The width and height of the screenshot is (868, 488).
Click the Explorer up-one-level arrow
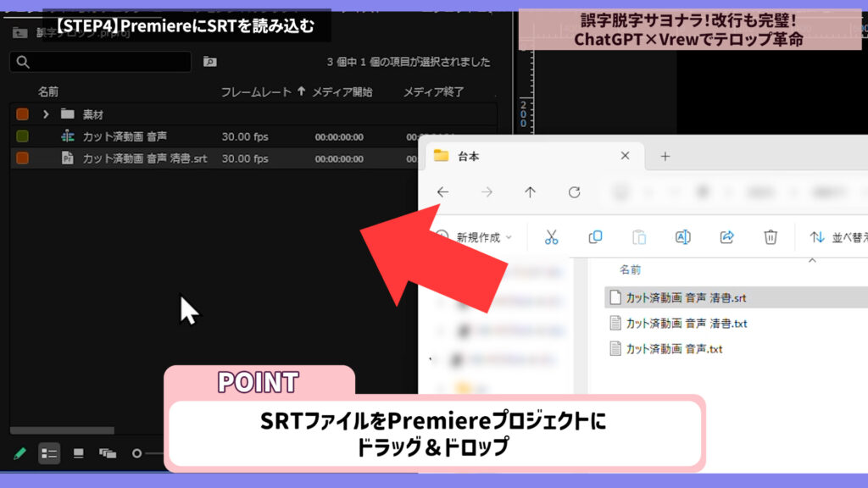(531, 192)
